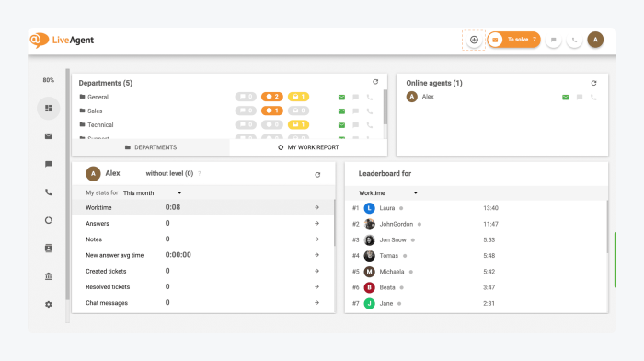The height and width of the screenshot is (361, 644).
Task: Click Beata's avatar in the leaderboard
Action: point(370,287)
